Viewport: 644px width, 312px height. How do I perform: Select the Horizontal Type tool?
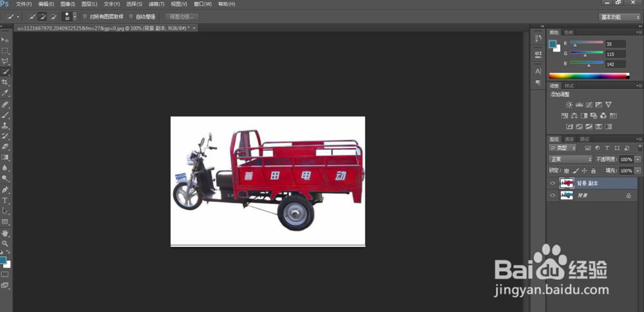[5, 200]
